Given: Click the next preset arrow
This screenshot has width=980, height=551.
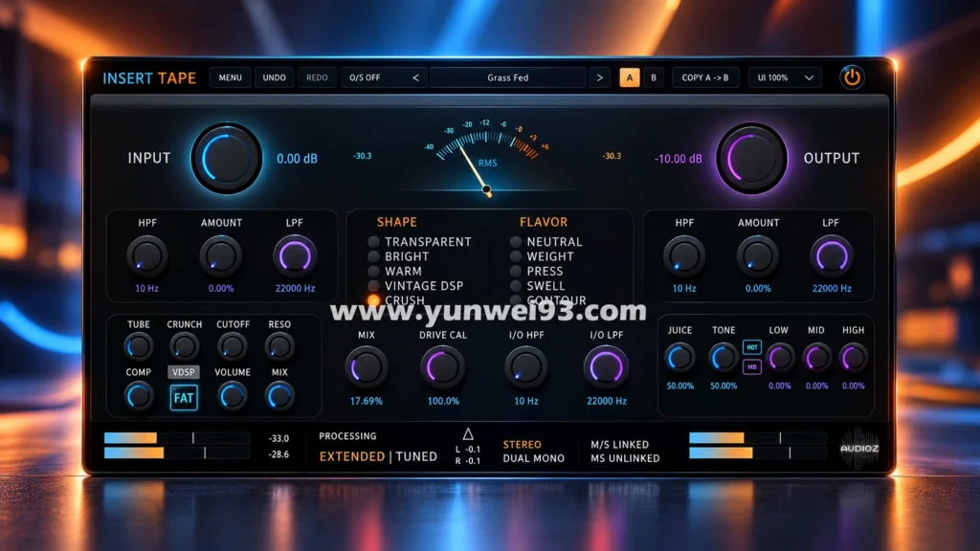Looking at the screenshot, I should tap(599, 77).
